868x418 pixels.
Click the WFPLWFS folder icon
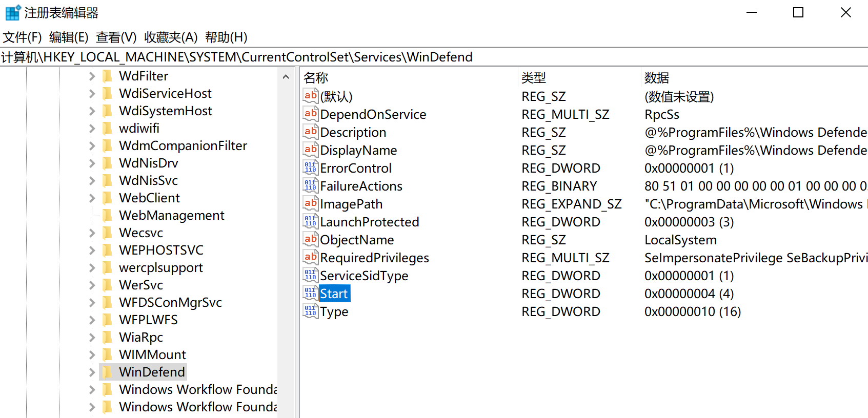pyautogui.click(x=108, y=320)
